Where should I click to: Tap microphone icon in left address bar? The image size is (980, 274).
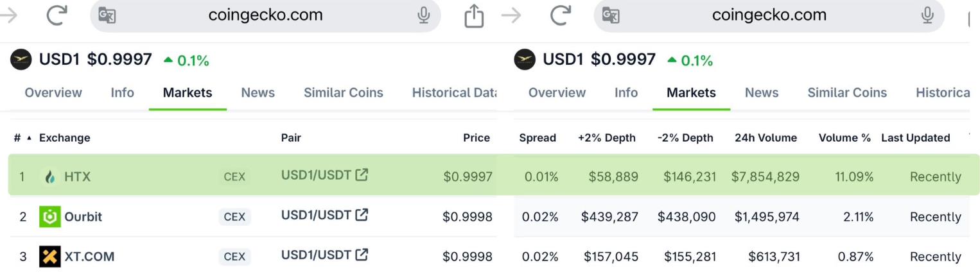423,15
